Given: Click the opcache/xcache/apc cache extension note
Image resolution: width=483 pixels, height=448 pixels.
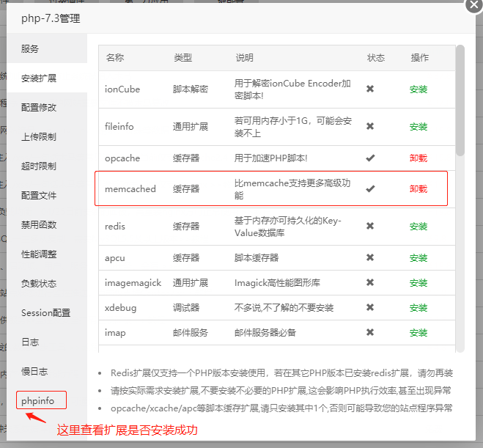Looking at the screenshot, I should [x=281, y=408].
